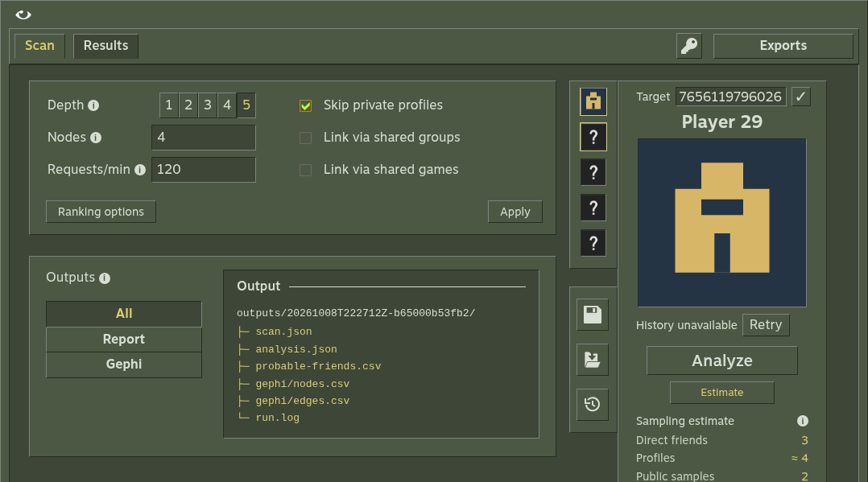Image resolution: width=868 pixels, height=482 pixels.
Task: Show info for Depth setting
Action: coord(93,105)
